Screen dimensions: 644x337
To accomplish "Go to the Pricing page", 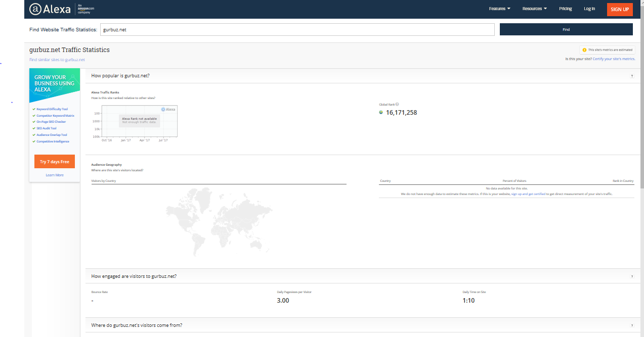I will point(566,9).
